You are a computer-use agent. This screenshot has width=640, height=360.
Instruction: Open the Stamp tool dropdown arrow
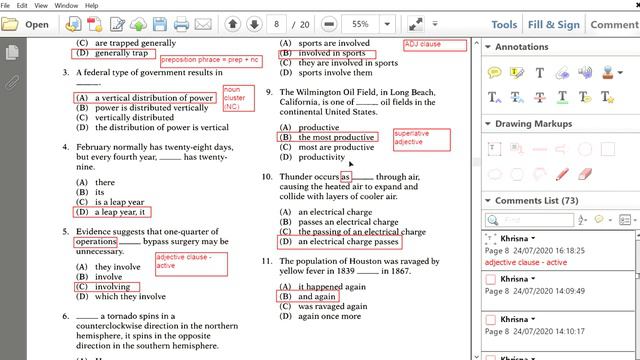click(x=620, y=73)
